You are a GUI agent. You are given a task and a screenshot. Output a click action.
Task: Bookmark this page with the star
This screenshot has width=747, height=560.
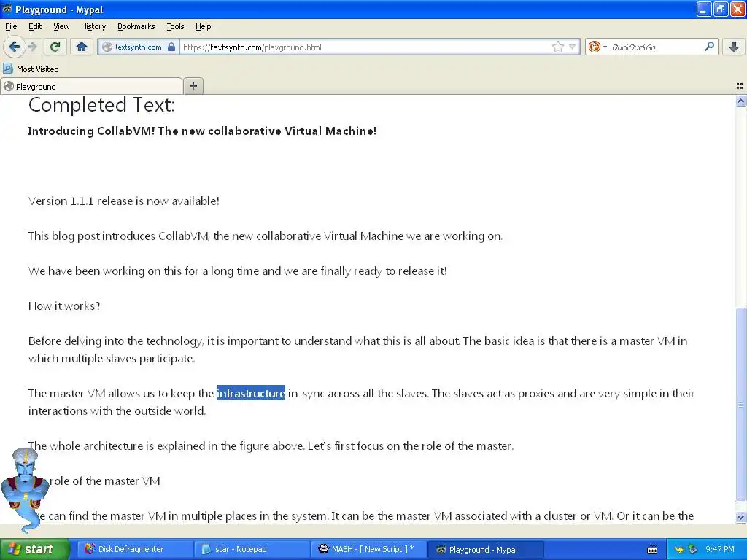[x=558, y=47]
